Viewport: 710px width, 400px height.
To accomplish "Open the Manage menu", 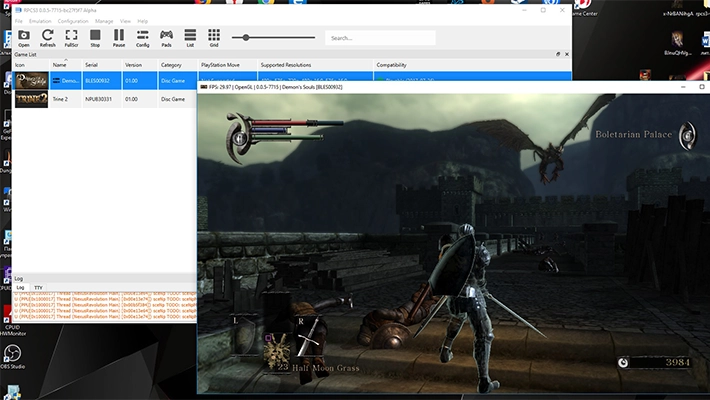I will tap(104, 21).
